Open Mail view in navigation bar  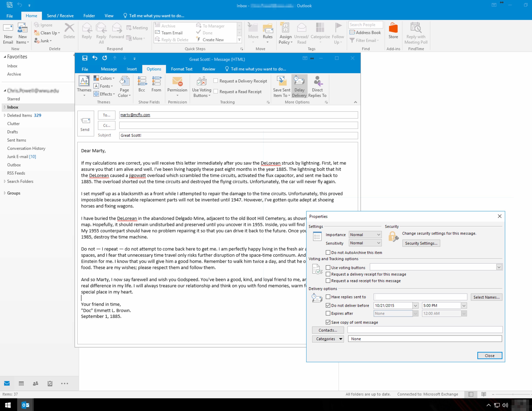coord(7,383)
